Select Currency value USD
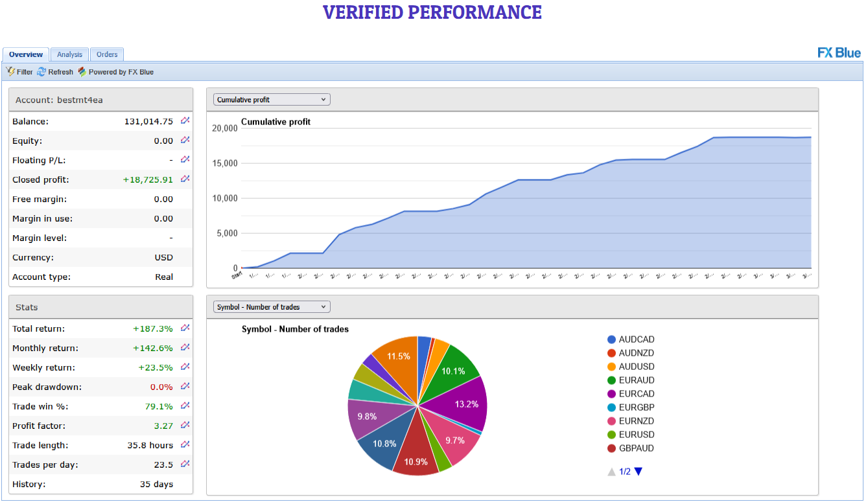868x504 pixels. 164,257
